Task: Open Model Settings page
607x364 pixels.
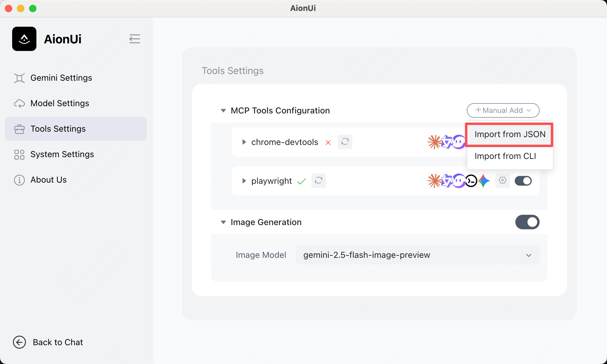Action: (76, 103)
